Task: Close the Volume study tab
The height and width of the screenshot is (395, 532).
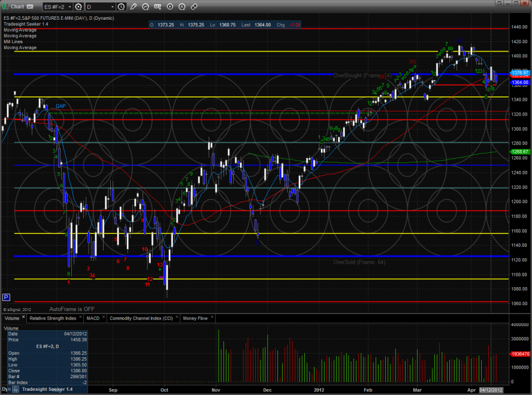Action: click(x=23, y=317)
